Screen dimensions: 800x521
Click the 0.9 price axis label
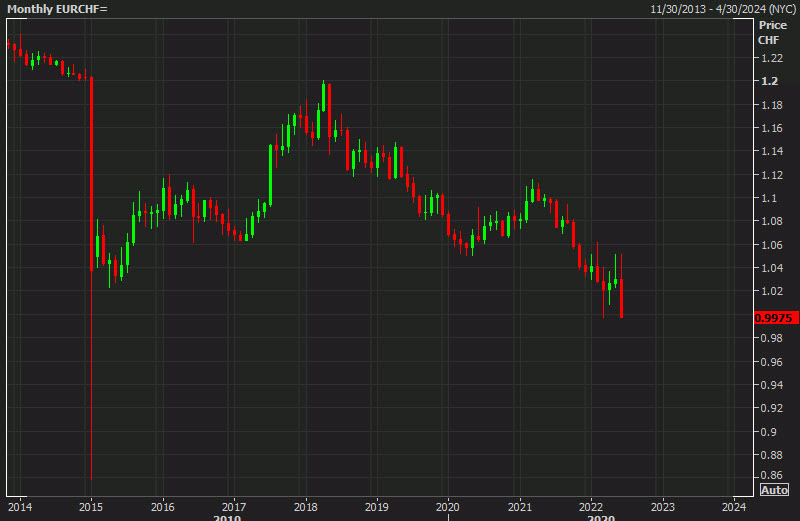pos(768,431)
